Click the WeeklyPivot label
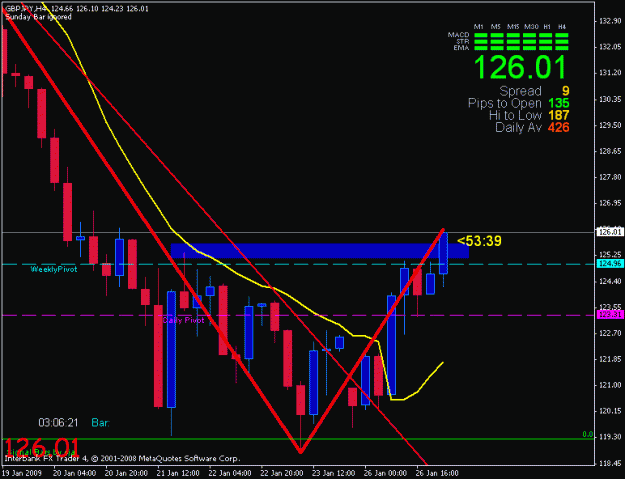Image resolution: width=625 pixels, height=479 pixels. pyautogui.click(x=54, y=269)
